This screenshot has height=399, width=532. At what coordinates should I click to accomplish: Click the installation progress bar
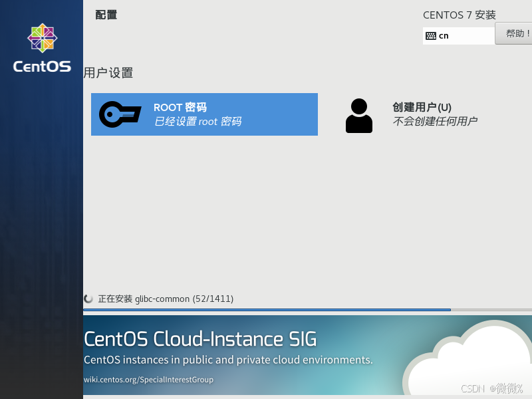click(x=307, y=310)
